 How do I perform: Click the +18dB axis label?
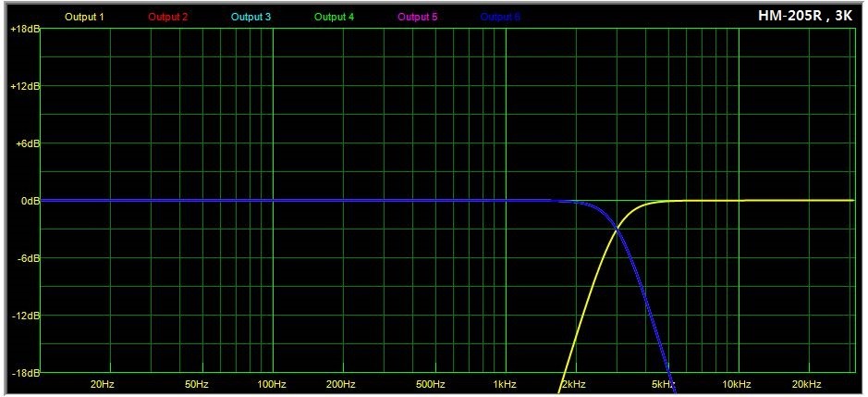pos(23,30)
